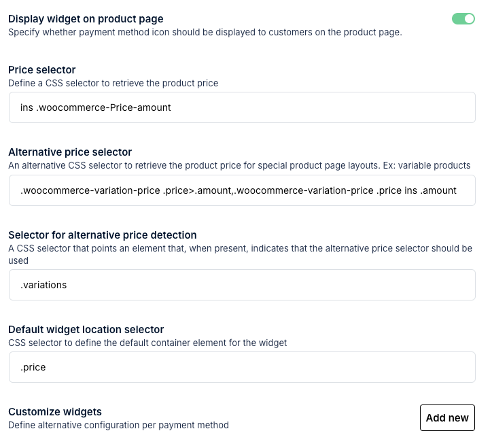This screenshot has width=492, height=448.
Task: Click the Default widget location selector heading
Action: [x=86, y=329]
